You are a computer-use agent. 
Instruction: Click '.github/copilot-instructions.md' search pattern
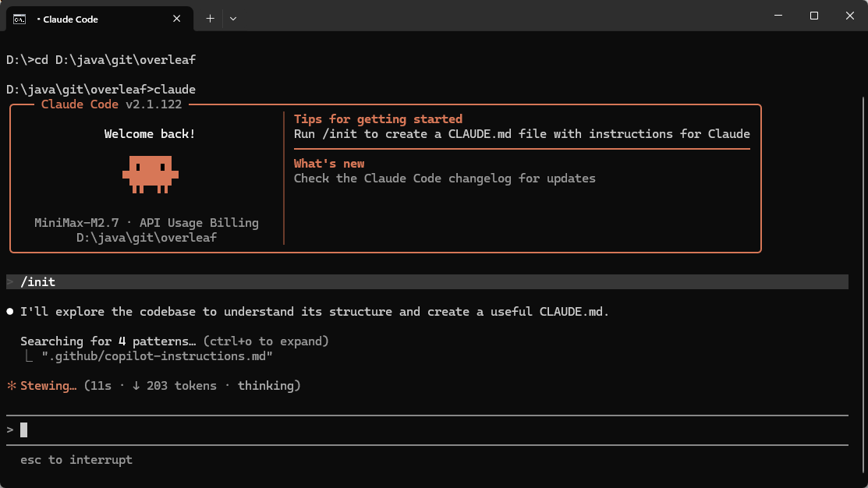coord(158,355)
